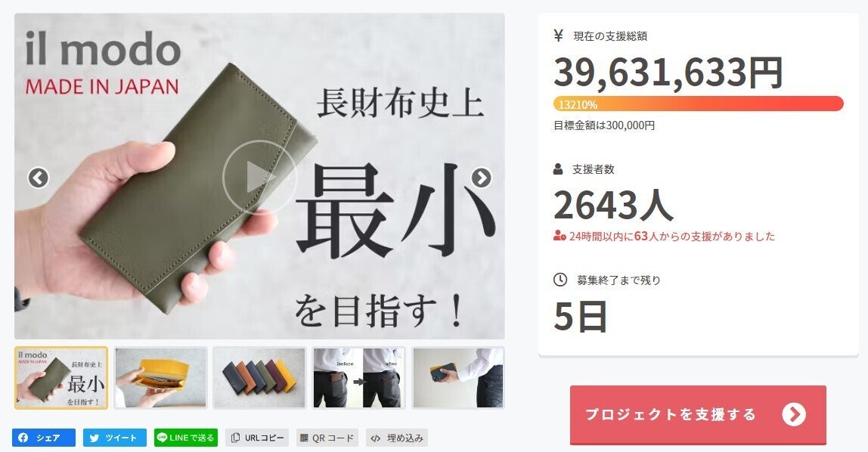Advance to next slide with right arrow

point(481,178)
